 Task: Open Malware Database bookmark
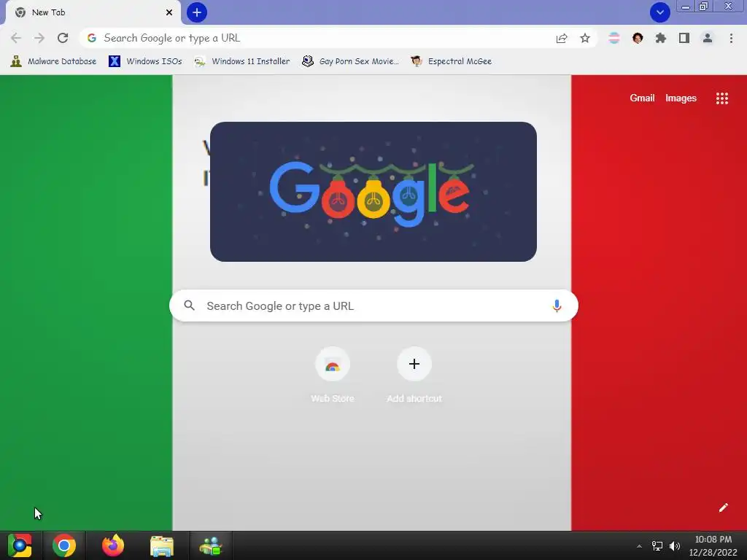point(53,61)
